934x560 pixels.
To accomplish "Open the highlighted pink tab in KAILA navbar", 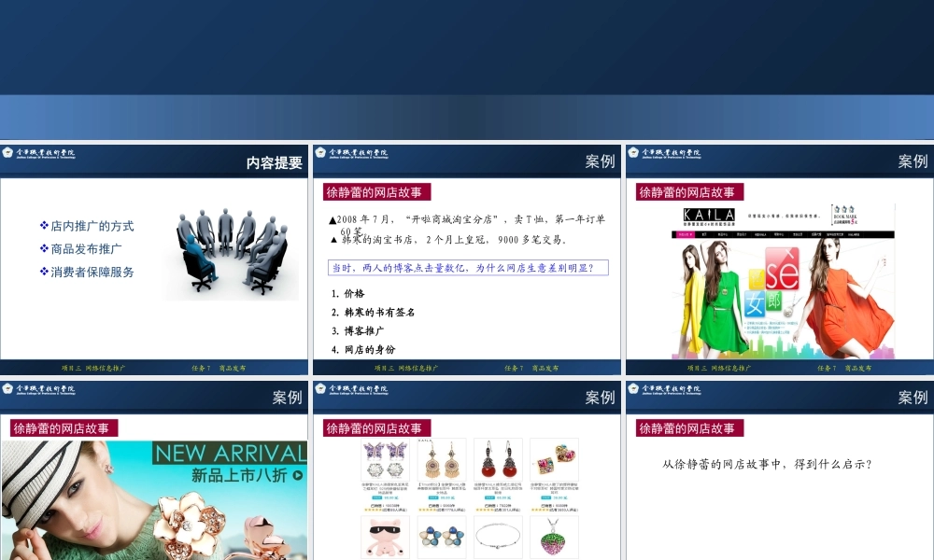I will (686, 235).
